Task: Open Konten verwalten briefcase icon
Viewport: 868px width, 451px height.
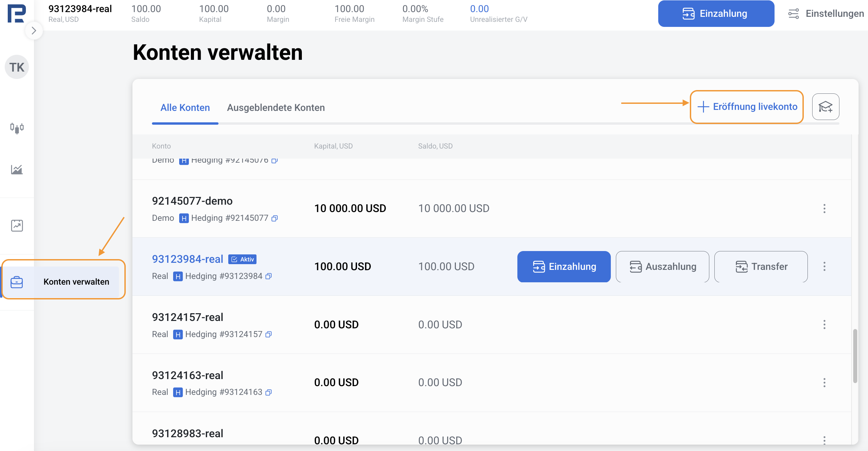Action: 17,282
